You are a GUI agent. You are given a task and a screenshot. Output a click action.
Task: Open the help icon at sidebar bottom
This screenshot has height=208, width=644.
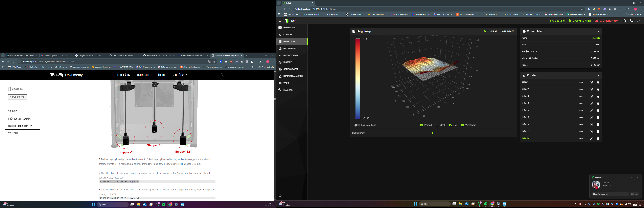tap(280, 195)
